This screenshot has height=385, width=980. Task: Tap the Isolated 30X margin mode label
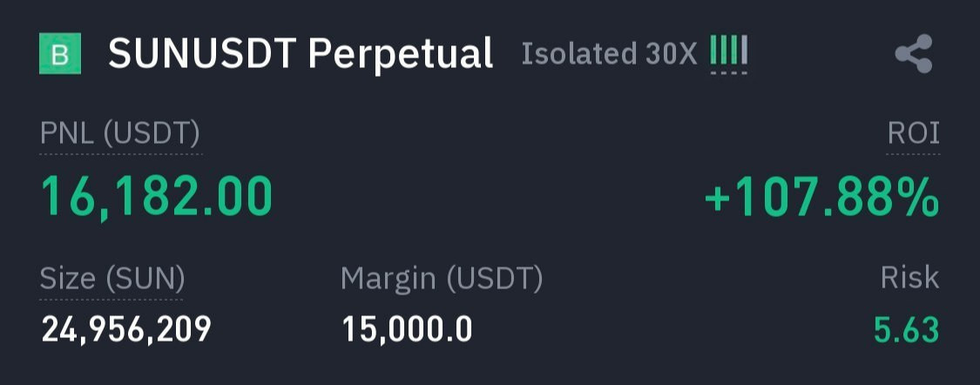(x=609, y=54)
